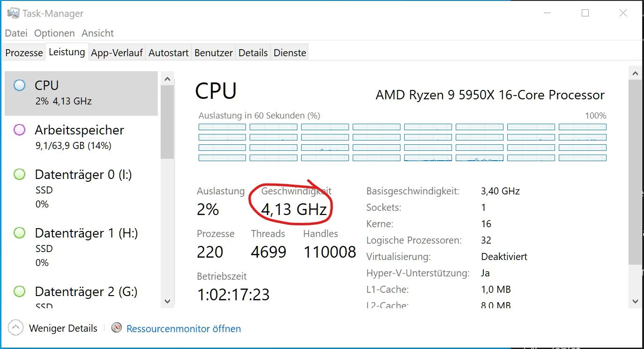Image resolution: width=644 pixels, height=349 pixels.
Task: Click the Kerne value 16
Action: tap(486, 224)
